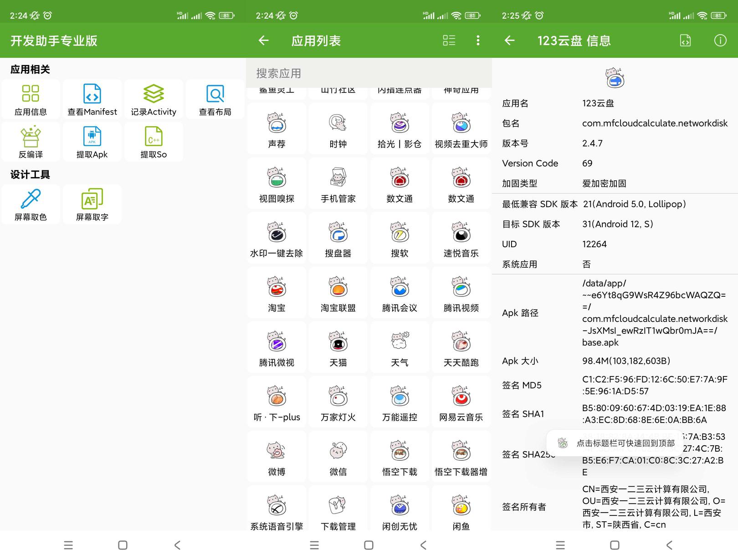Tap the 签名所有者 row label
The image size is (738, 560).
point(524,507)
